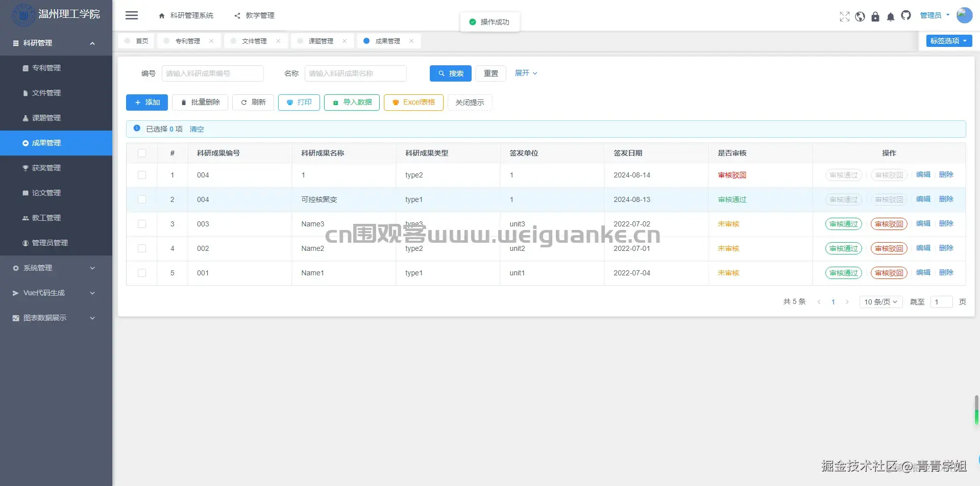Image resolution: width=980 pixels, height=486 pixels.
Task: Click the 批量删除 button
Action: [200, 103]
